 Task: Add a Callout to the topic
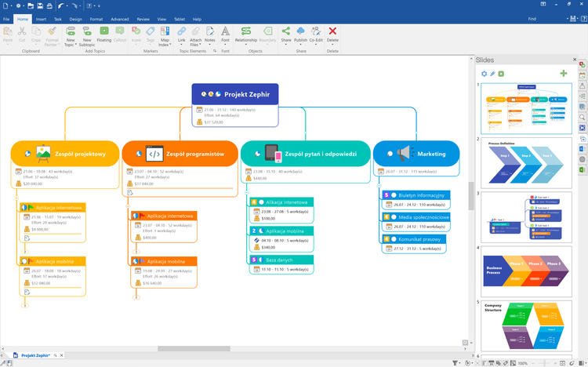(120, 35)
